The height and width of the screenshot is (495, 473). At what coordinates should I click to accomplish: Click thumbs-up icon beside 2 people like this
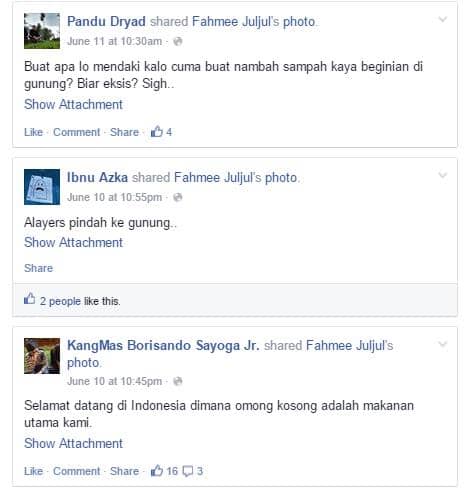[30, 299]
